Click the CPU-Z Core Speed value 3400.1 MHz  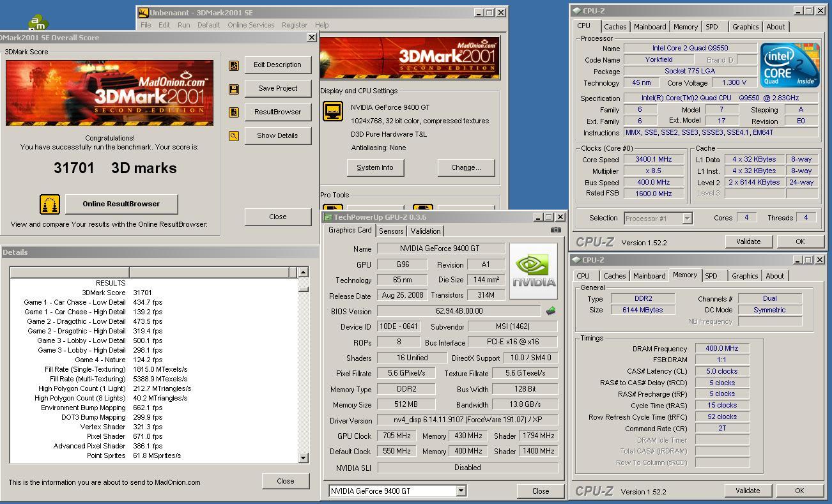click(653, 160)
